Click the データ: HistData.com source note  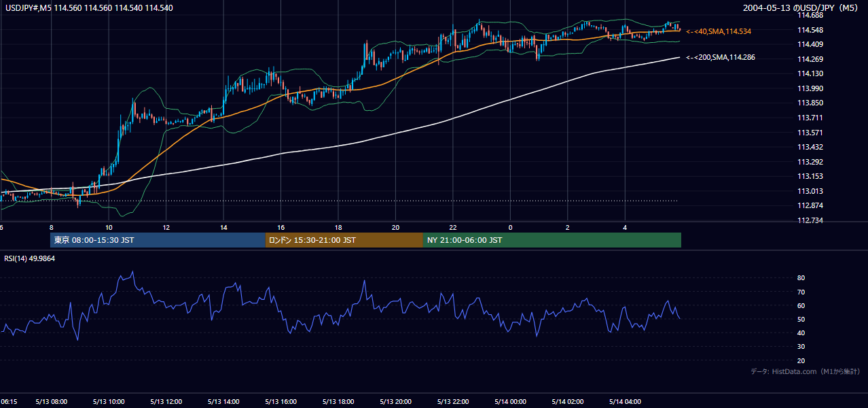coord(806,371)
